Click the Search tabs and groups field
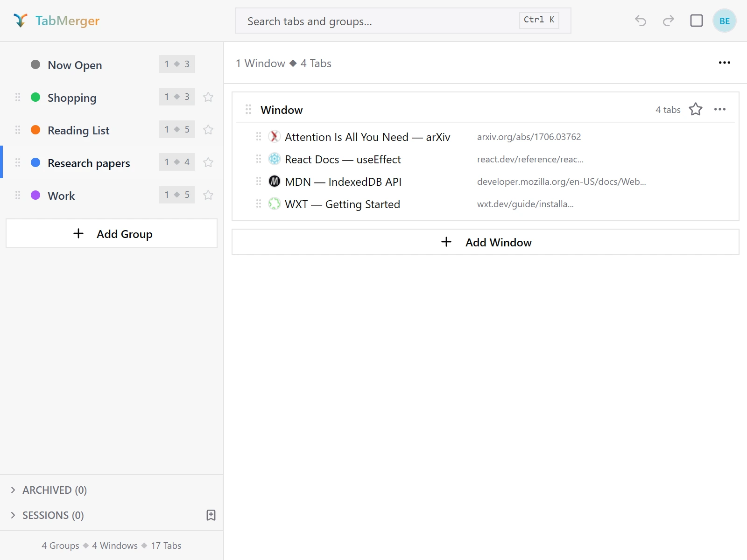Viewport: 747px width, 560px height. [x=403, y=21]
